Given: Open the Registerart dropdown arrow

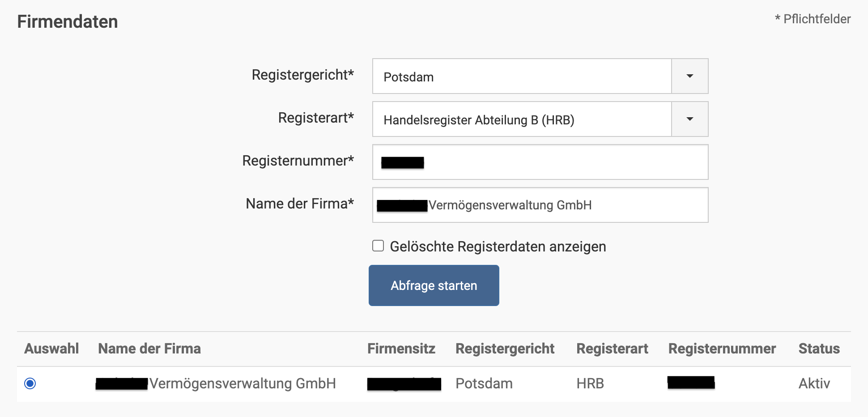Looking at the screenshot, I should coord(689,119).
